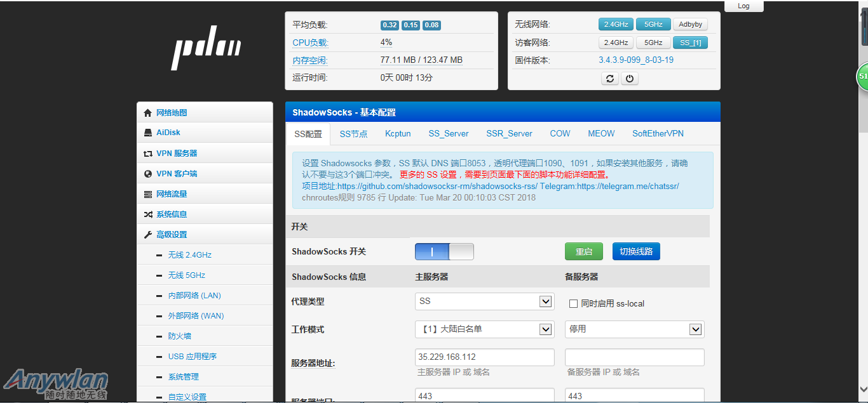Toggle the wireless 2.4GHz network button
Screen dimensions: 868x403
click(x=616, y=25)
